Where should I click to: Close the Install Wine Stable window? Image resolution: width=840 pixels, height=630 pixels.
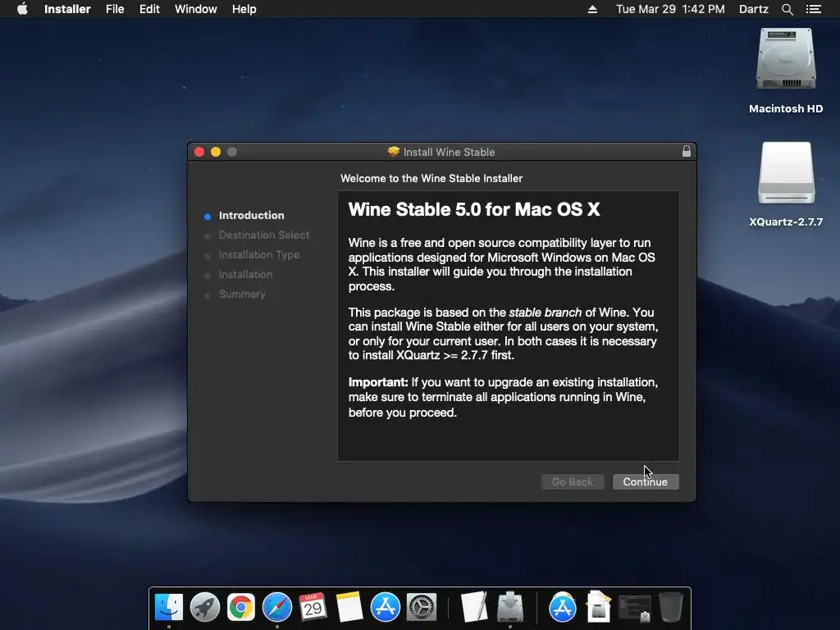(199, 152)
